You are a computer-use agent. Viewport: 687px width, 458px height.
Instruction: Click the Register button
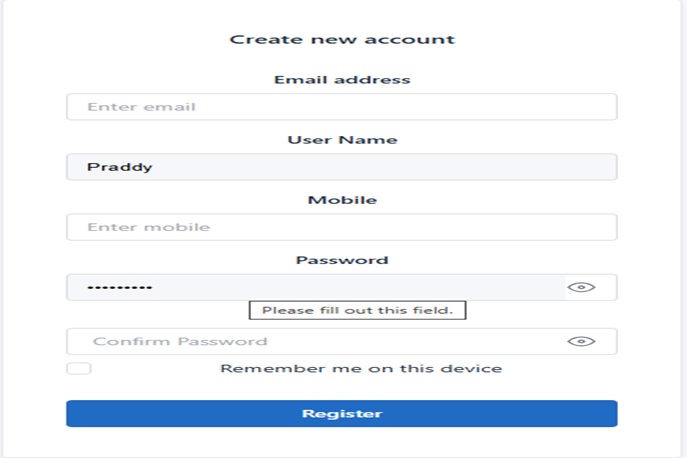[341, 413]
